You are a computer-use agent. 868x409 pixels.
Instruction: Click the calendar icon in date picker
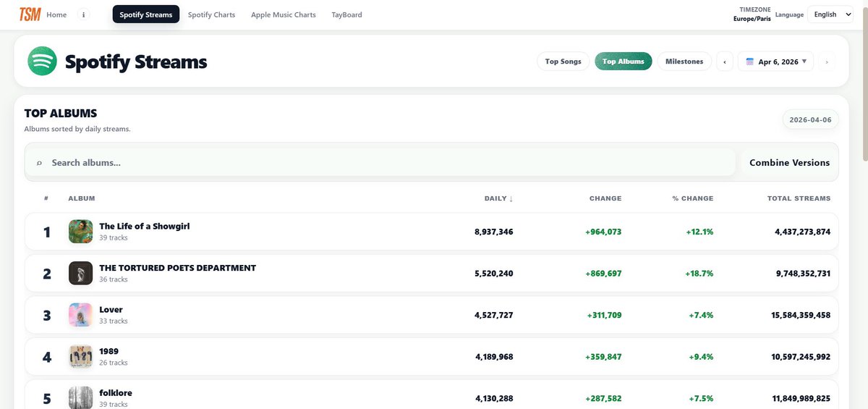point(750,62)
